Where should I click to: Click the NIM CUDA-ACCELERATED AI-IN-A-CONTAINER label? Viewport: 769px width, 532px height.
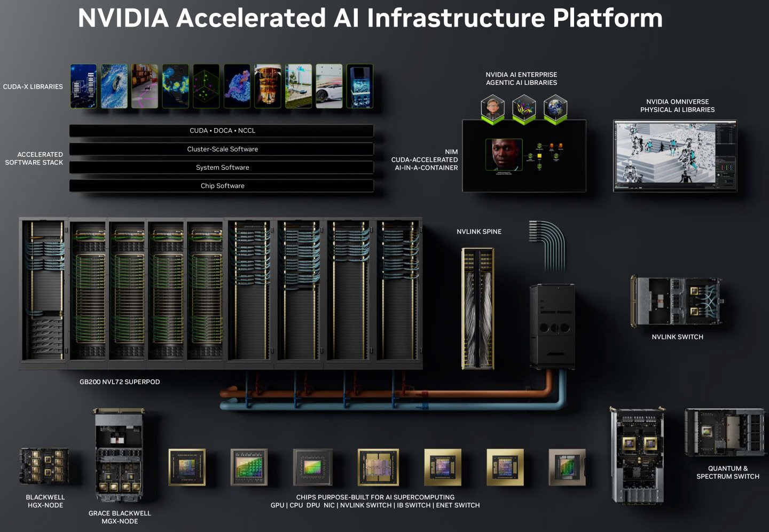click(425, 160)
